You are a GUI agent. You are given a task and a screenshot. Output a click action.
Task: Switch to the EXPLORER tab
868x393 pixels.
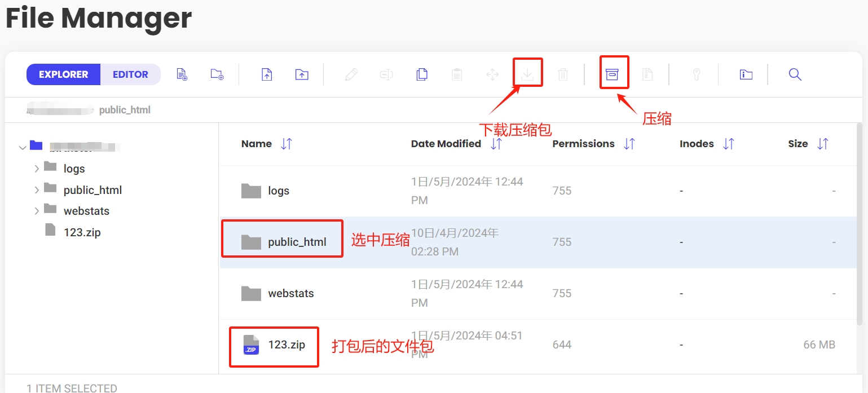(63, 74)
